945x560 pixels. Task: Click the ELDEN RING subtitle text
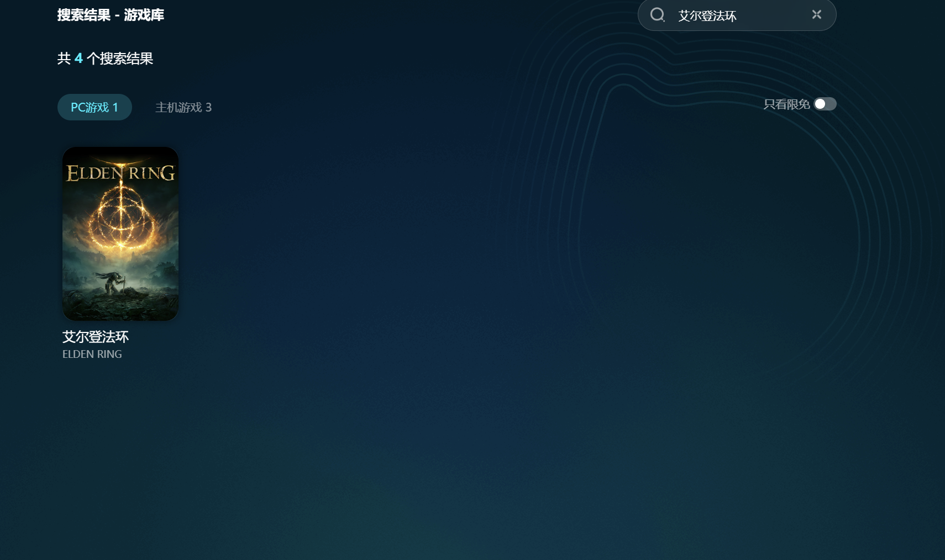click(92, 355)
